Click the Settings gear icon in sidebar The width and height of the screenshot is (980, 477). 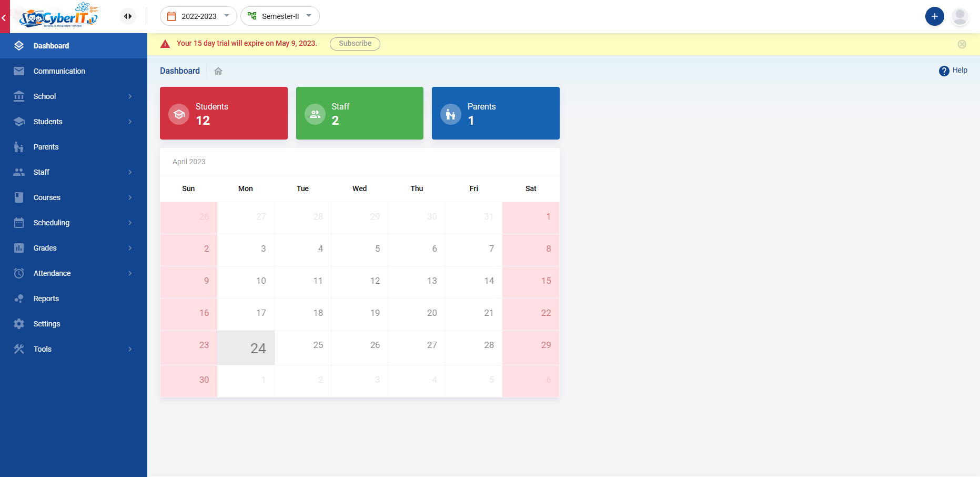click(19, 324)
